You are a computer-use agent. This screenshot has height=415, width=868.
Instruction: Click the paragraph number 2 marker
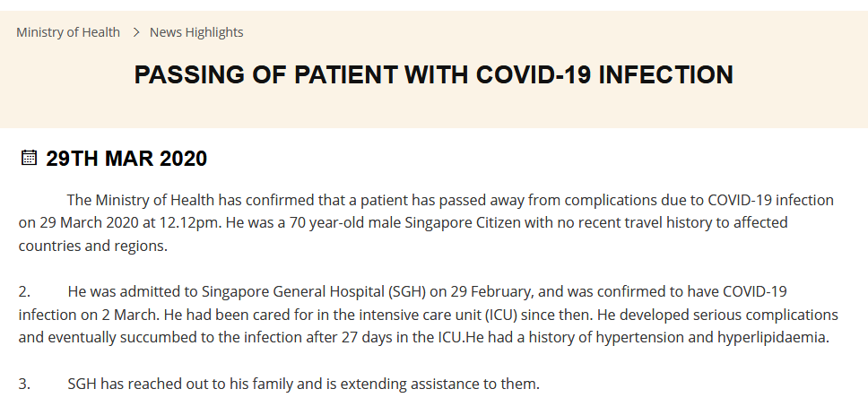pyautogui.click(x=24, y=291)
